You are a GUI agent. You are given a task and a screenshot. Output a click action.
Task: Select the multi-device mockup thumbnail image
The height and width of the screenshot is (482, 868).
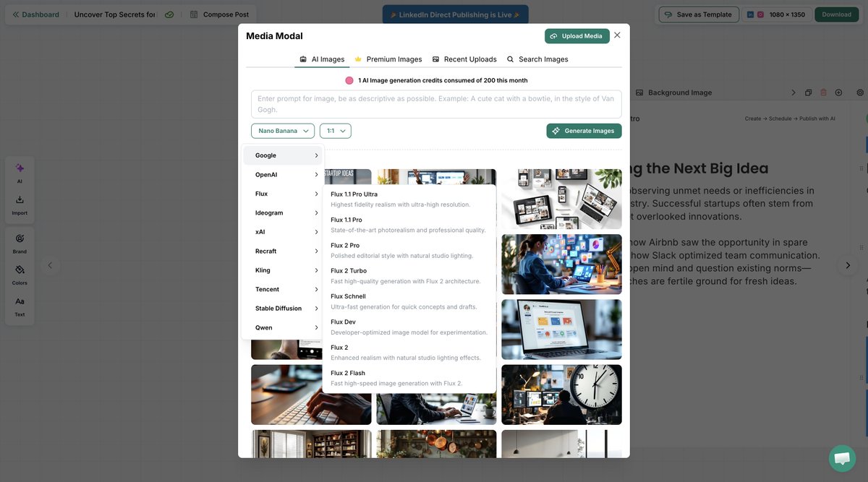click(x=561, y=199)
